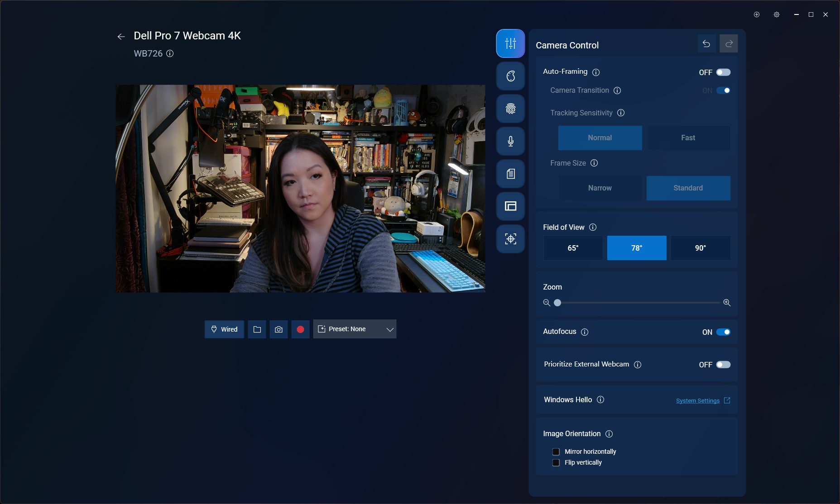Turn on the Auto-Framing toggle

[x=723, y=72]
